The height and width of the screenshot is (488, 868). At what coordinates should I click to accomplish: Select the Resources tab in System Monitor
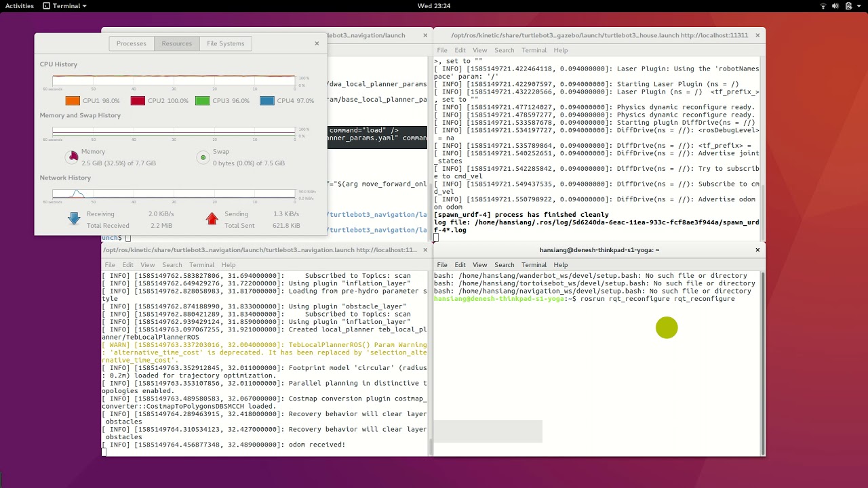point(176,43)
